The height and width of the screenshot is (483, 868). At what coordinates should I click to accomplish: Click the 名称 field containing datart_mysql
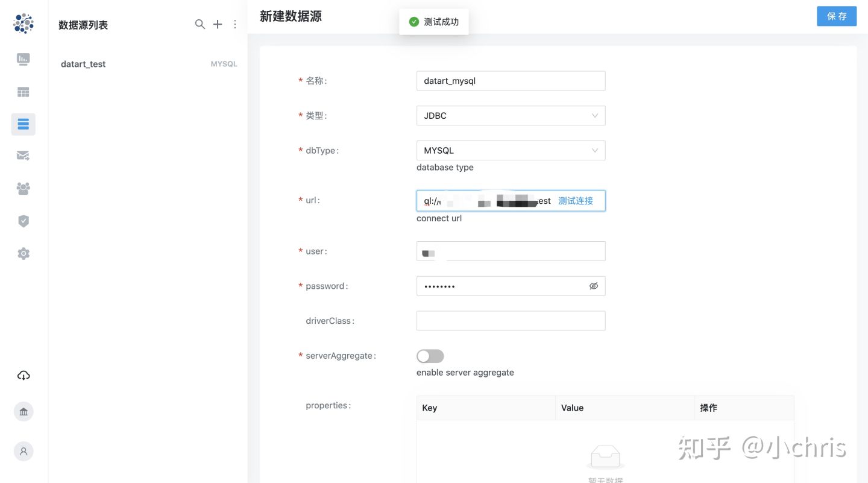point(511,81)
